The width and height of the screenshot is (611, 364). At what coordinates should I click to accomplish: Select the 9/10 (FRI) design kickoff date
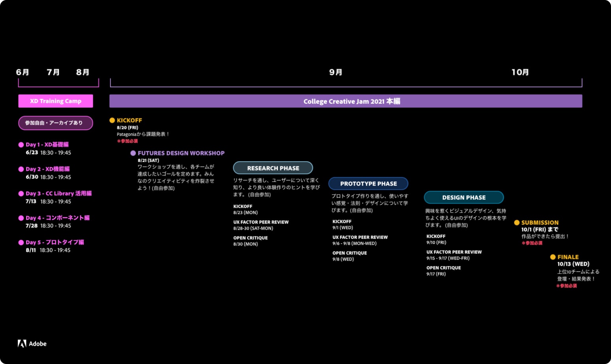(x=436, y=242)
